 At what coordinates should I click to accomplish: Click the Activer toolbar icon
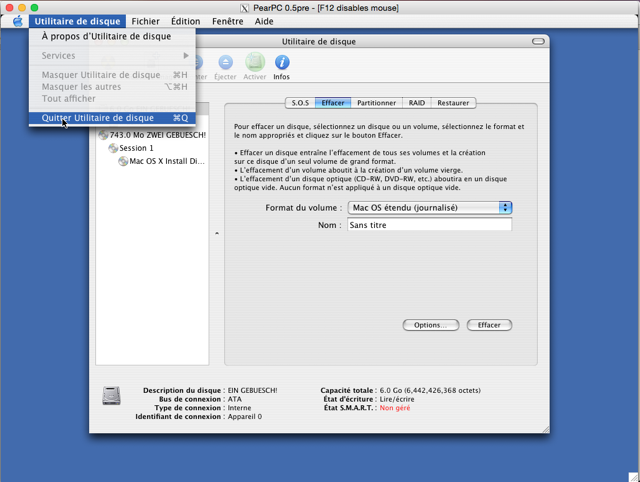tap(255, 67)
